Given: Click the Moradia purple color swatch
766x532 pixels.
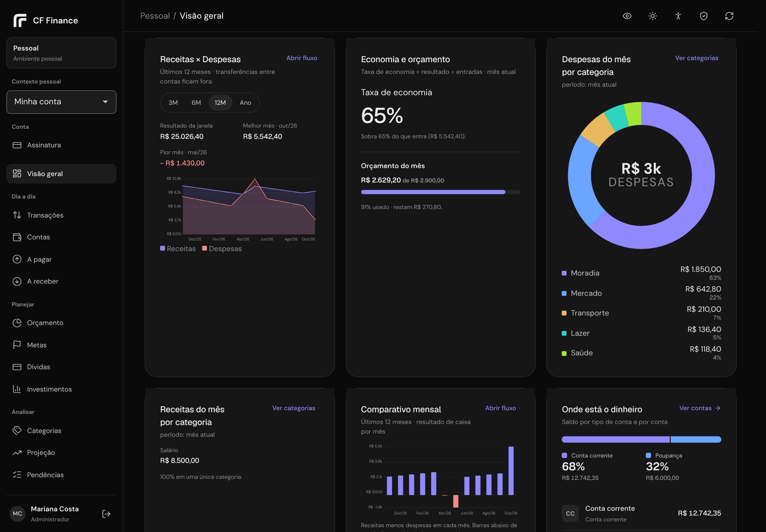Looking at the screenshot, I should [x=564, y=273].
